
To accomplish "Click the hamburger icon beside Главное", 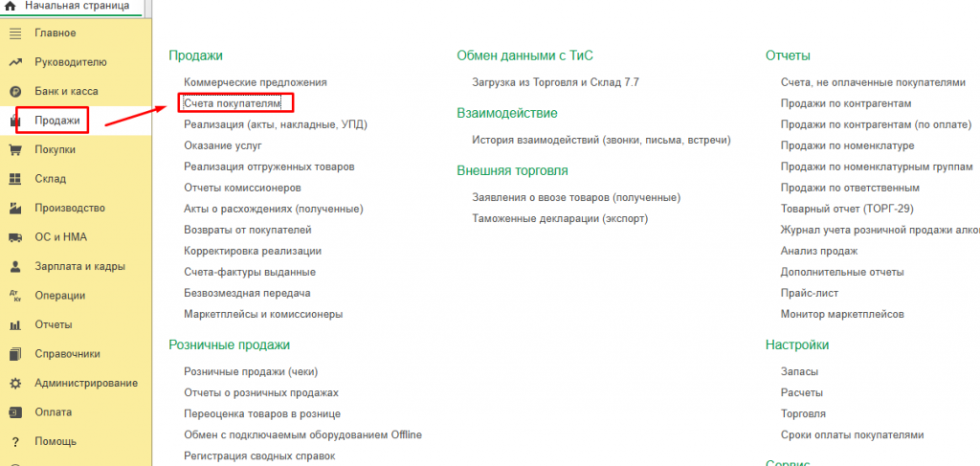I will 15,33.
